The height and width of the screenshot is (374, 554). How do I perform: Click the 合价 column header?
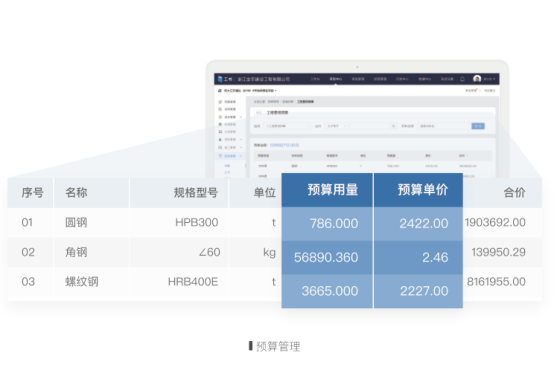point(514,193)
